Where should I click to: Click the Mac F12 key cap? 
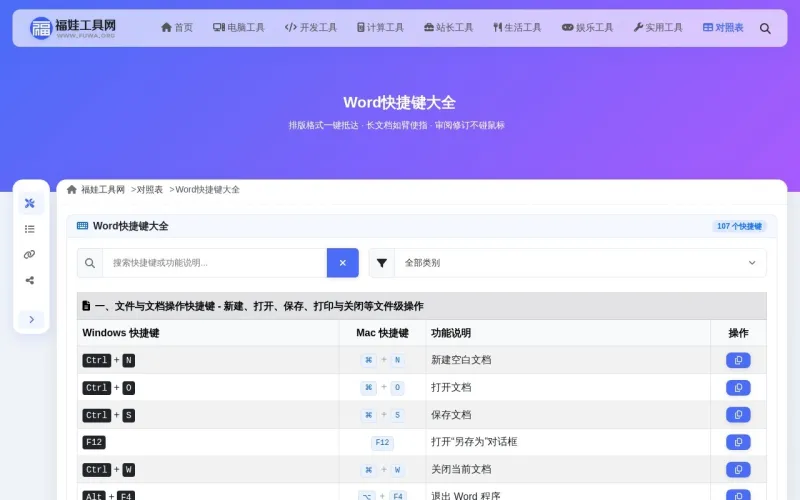[382, 442]
